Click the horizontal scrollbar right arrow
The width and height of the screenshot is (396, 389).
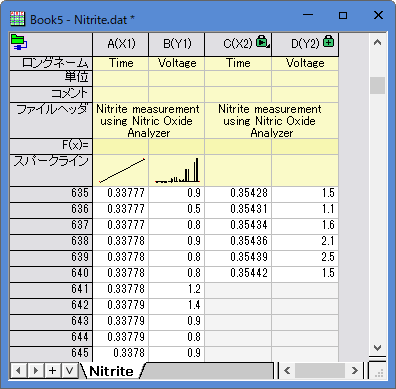coord(355,370)
